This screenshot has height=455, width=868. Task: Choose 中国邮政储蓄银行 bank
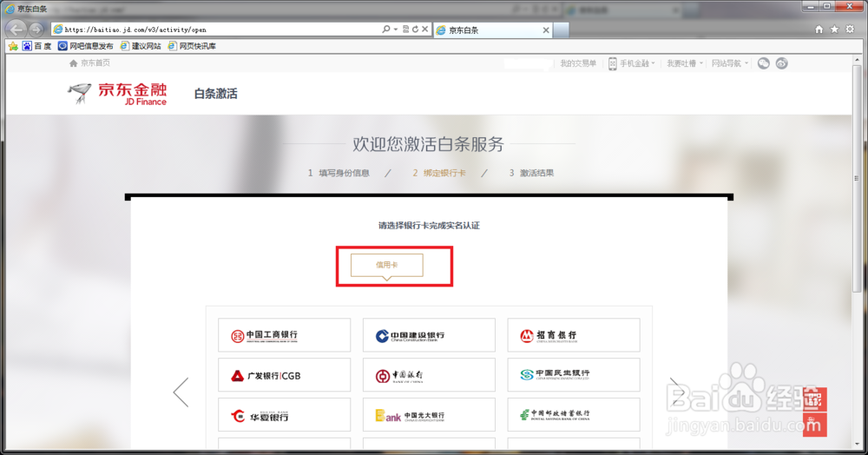[x=574, y=415]
